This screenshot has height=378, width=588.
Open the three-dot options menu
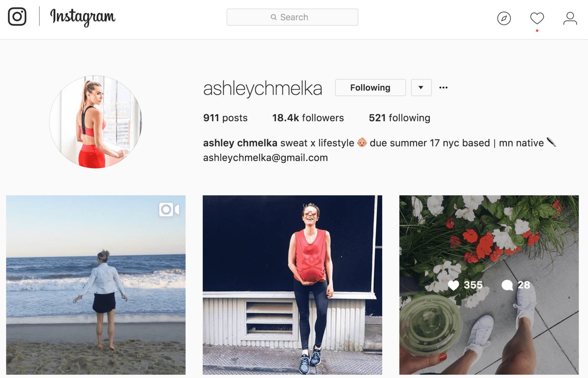[x=443, y=87]
